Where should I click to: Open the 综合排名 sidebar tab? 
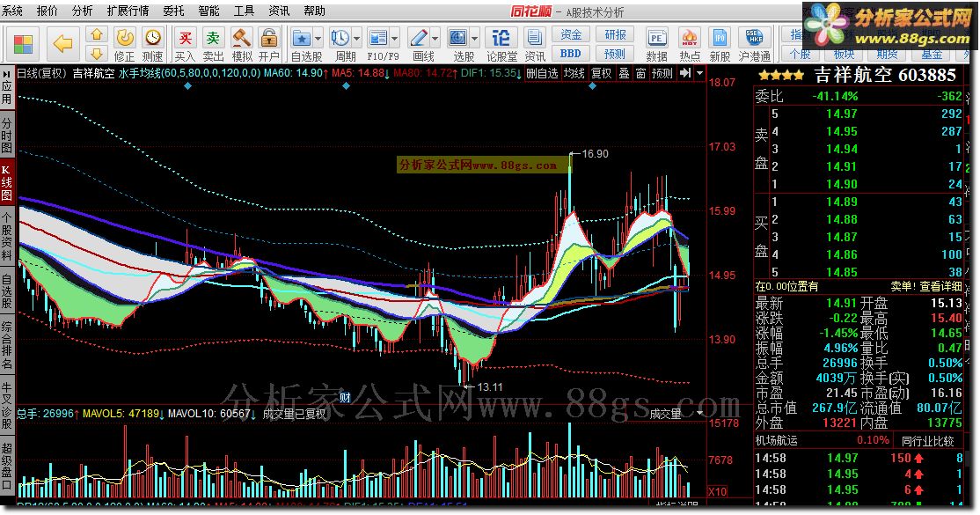coord(7,345)
